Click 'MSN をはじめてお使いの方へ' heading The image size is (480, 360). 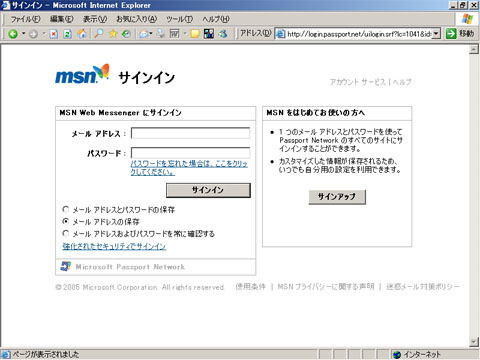[x=315, y=113]
